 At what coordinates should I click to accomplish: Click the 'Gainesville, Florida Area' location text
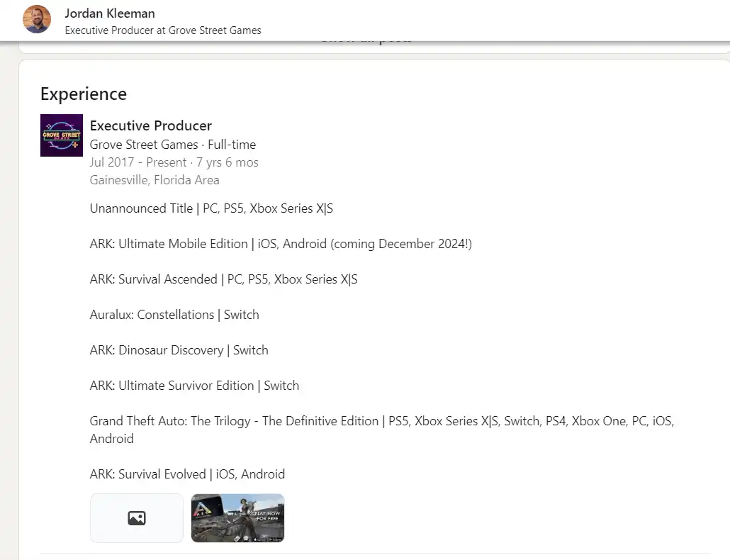point(156,180)
